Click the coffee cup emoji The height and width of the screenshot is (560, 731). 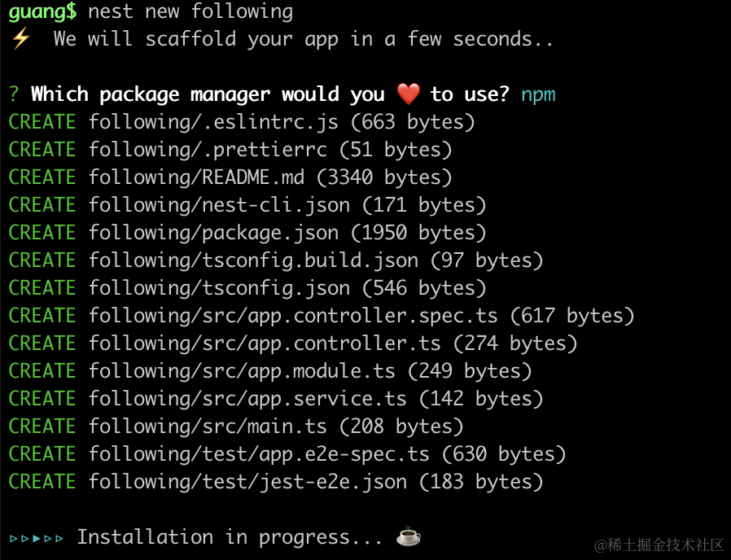pyautogui.click(x=408, y=537)
